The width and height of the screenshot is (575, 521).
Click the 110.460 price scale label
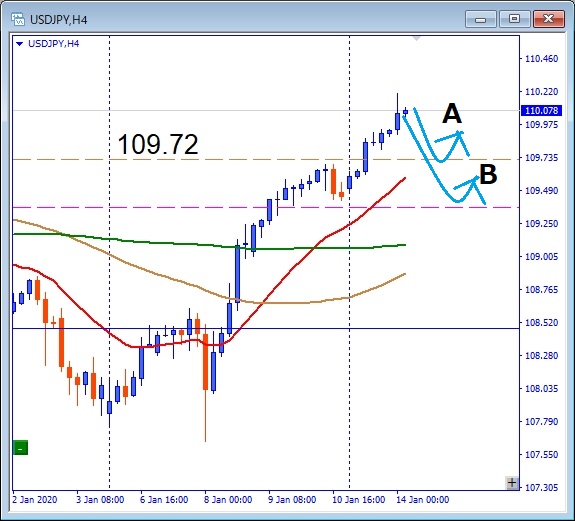click(542, 59)
